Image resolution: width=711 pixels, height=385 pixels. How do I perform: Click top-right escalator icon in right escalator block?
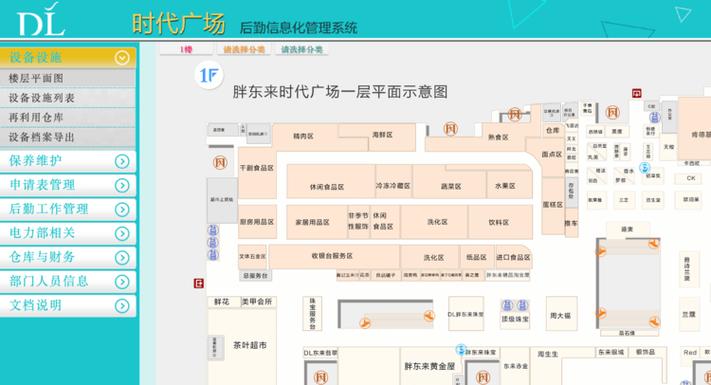653,244
